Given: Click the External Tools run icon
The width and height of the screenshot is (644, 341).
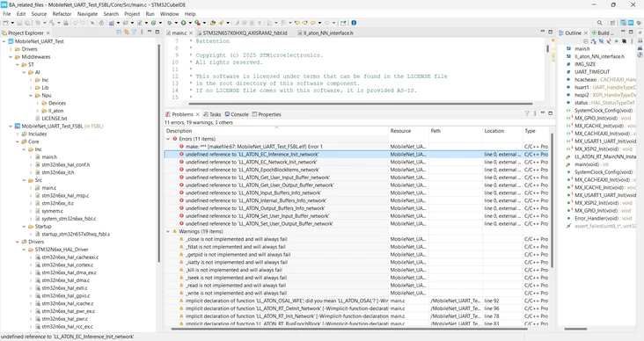Looking at the screenshot, I should pyautogui.click(x=197, y=23).
